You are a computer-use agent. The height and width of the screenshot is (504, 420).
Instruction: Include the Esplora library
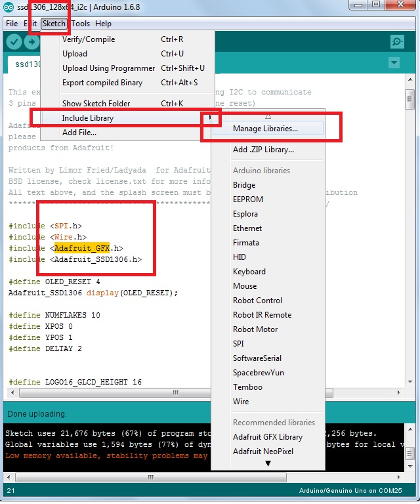(268, 214)
